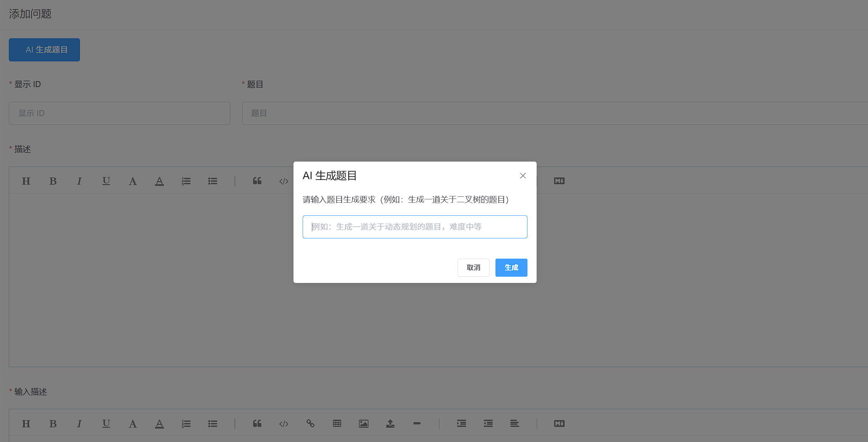Screen dimensions: 868x442
Task: Align text left in input description editor
Action: tap(514, 423)
